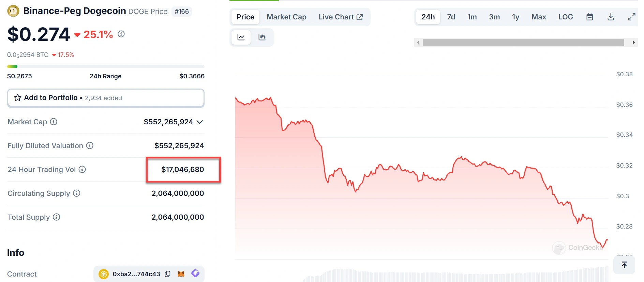Open the calendar date range picker
The image size is (644, 282).
click(589, 17)
